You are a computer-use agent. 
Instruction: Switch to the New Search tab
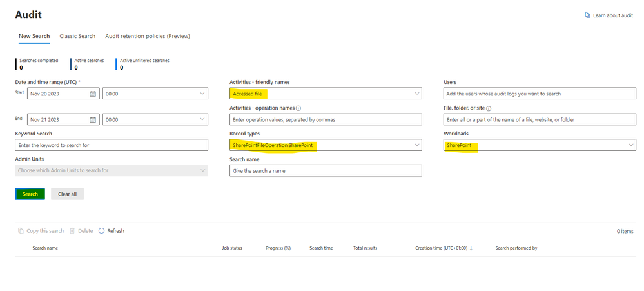34,36
